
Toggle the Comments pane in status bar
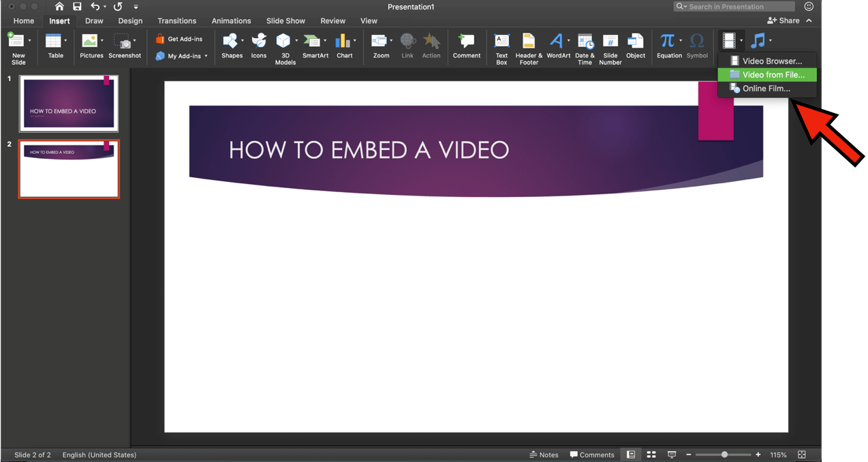coord(592,455)
